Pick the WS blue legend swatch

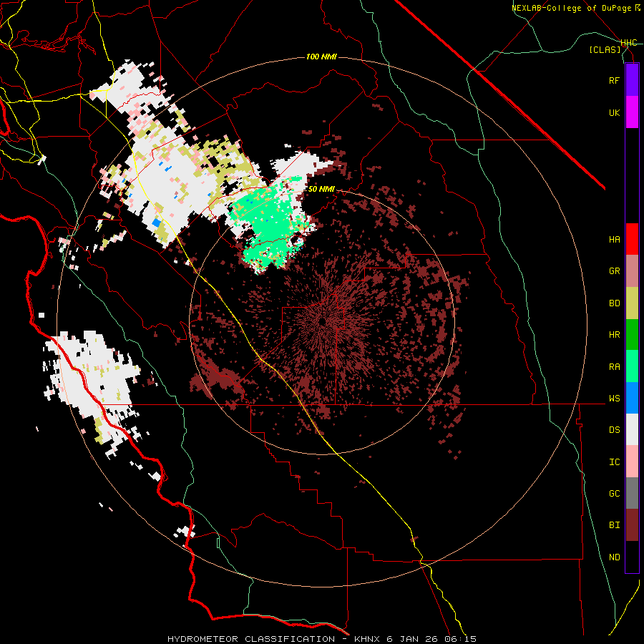click(x=632, y=398)
